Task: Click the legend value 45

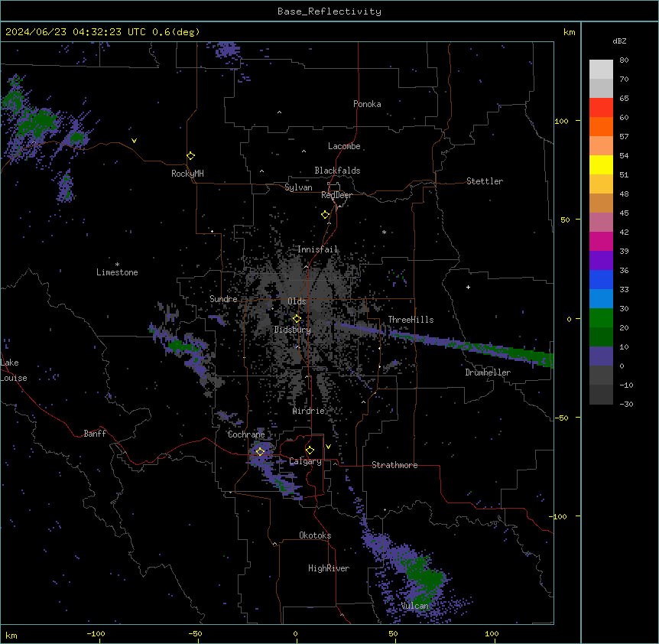Action: (624, 213)
